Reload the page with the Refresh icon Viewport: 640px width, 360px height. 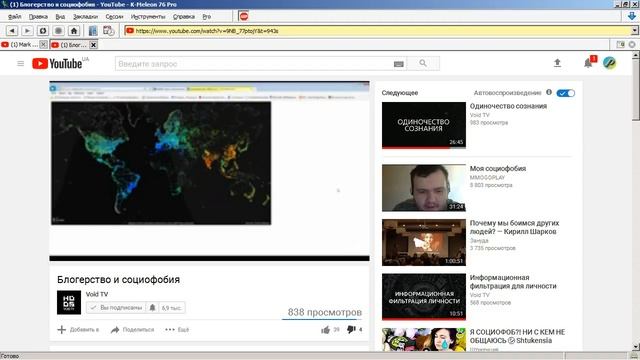coord(43,31)
